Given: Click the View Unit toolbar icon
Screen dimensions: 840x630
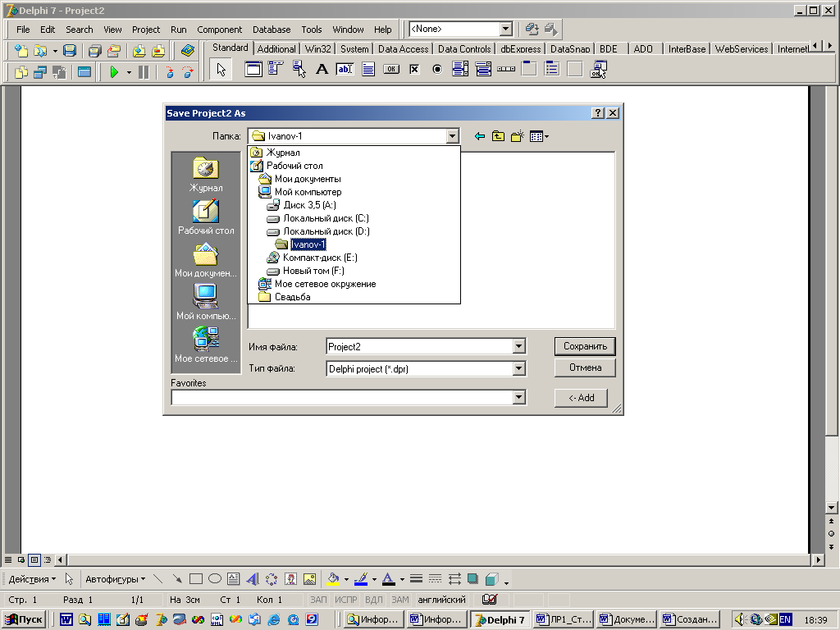Looking at the screenshot, I should (21, 72).
